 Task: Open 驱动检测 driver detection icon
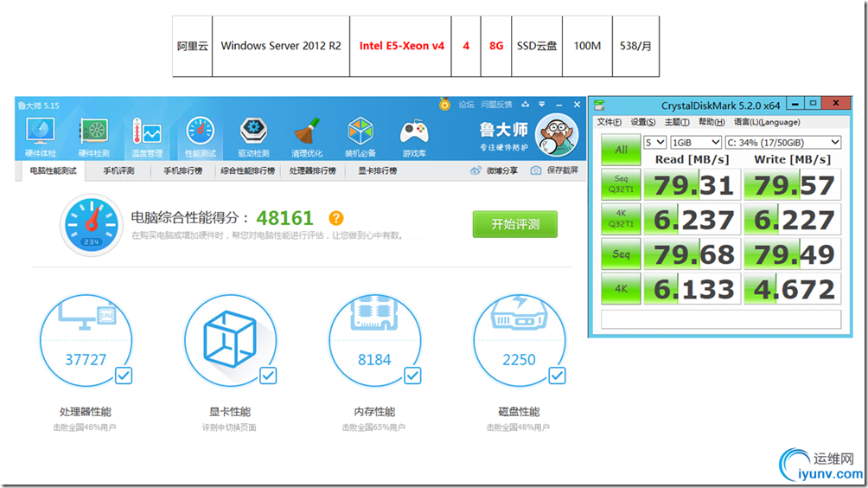tap(253, 136)
